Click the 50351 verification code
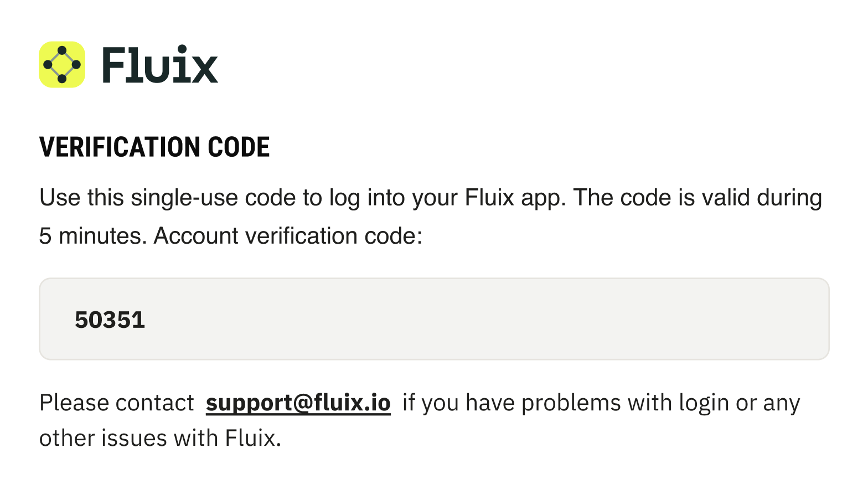The image size is (868, 494). tap(110, 320)
